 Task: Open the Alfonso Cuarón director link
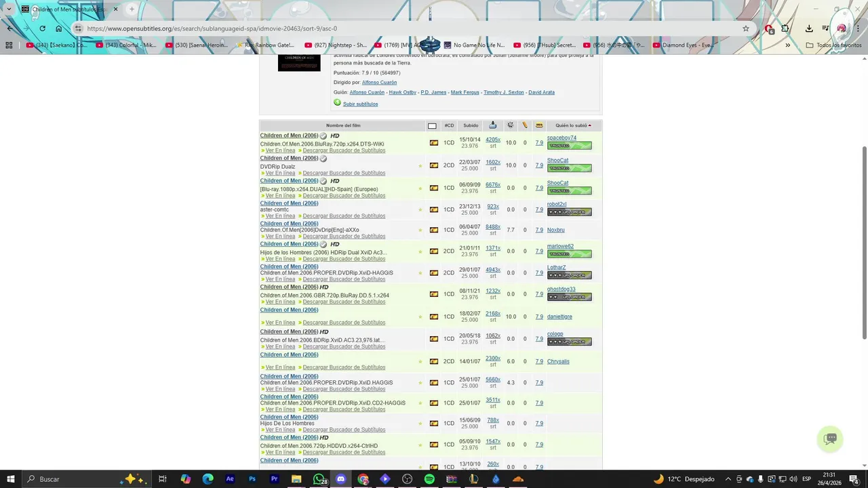click(x=379, y=82)
